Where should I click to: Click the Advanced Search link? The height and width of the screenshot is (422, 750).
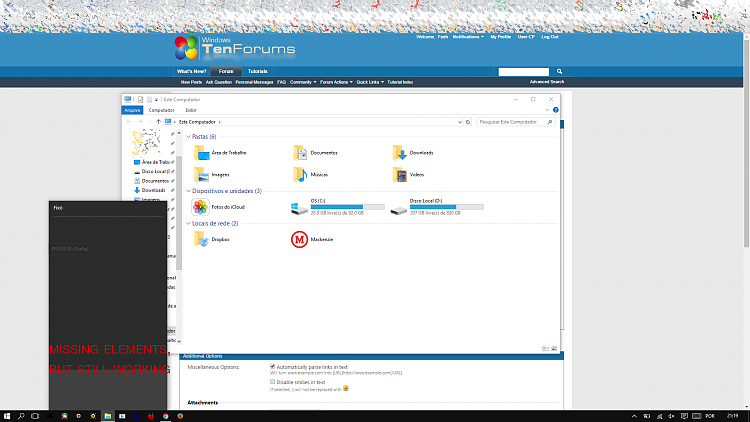point(547,82)
